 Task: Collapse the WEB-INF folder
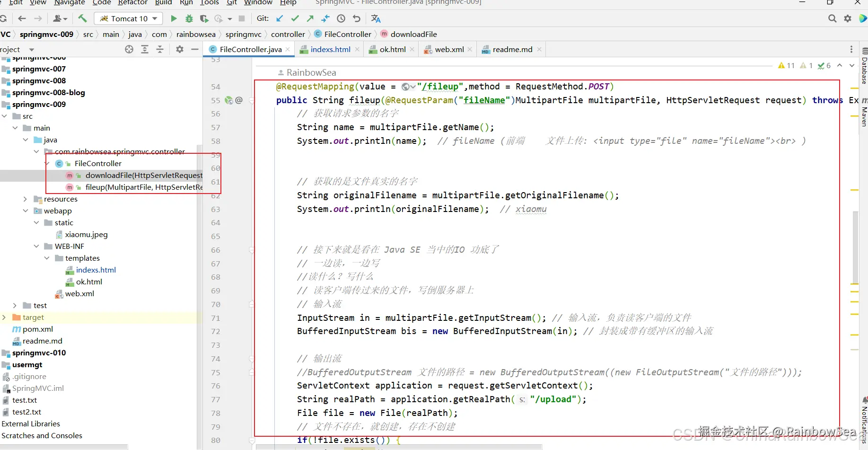(x=36, y=246)
